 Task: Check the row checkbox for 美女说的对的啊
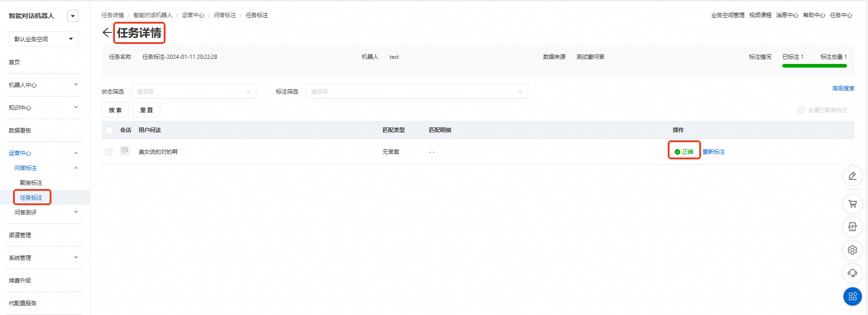click(x=109, y=151)
